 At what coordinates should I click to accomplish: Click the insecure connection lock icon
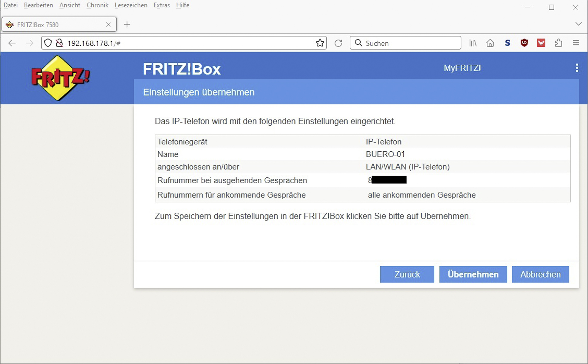click(x=59, y=43)
